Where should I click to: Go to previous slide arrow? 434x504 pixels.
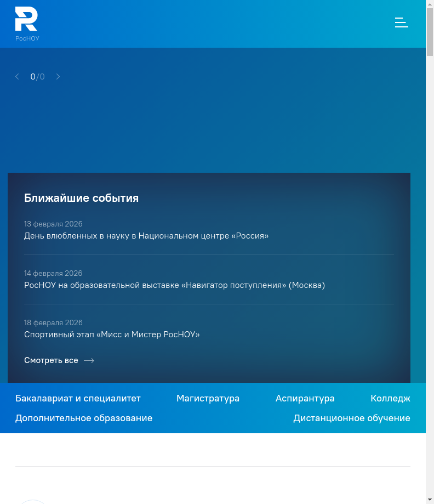pyautogui.click(x=18, y=76)
